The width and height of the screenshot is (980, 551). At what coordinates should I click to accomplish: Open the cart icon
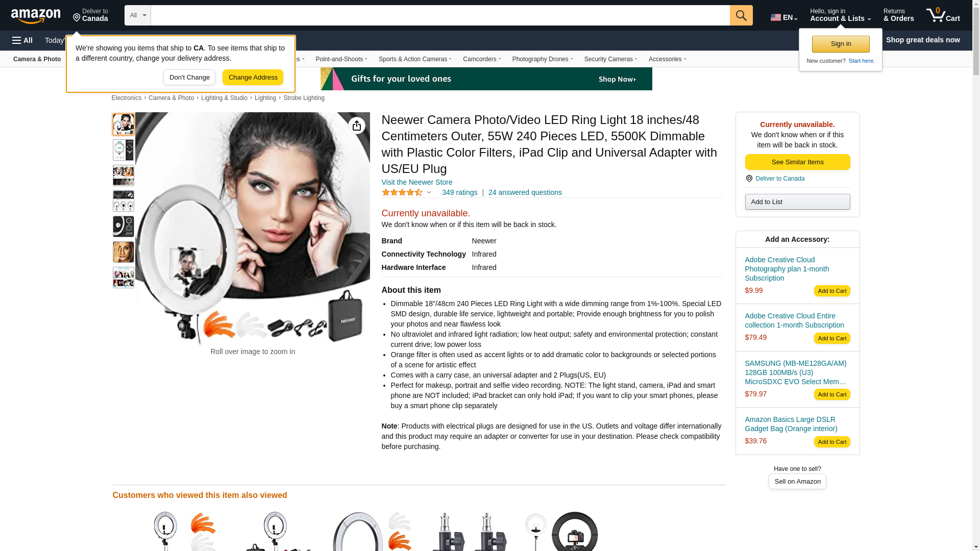[x=943, y=15]
